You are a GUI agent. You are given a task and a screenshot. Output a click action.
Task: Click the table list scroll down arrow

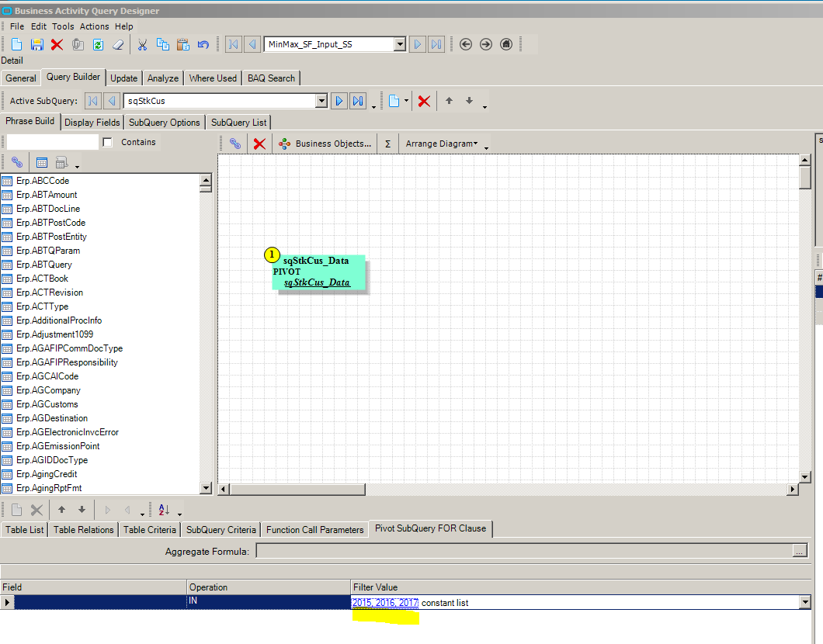[x=206, y=488]
